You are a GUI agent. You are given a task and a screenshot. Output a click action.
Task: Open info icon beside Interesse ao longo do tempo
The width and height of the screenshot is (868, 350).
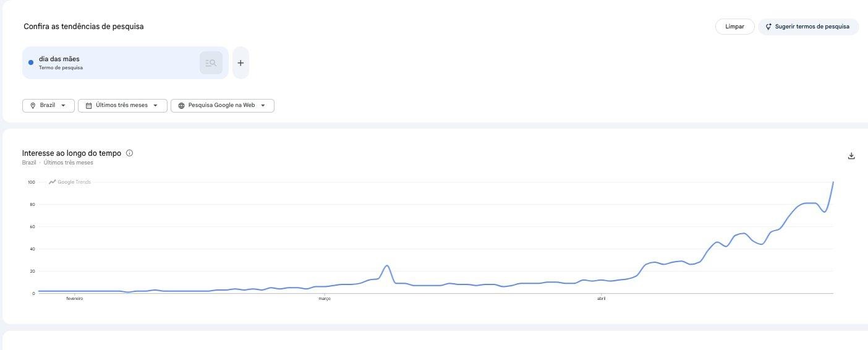tap(129, 153)
